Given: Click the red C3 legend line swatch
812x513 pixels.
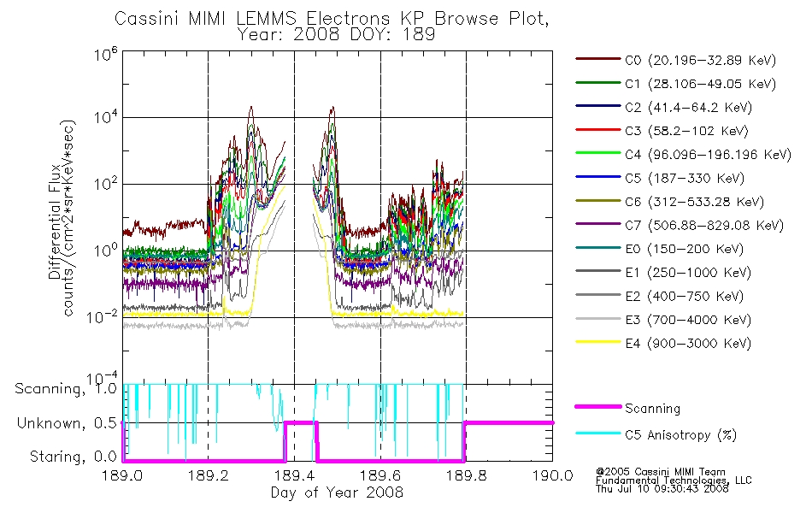Looking at the screenshot, I should (x=598, y=130).
